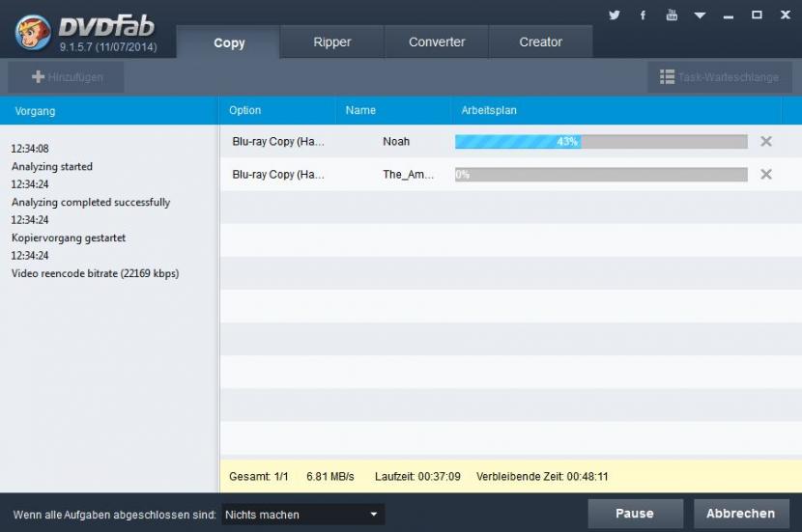Click 'Analyzing started' log entry
This screenshot has height=532, width=802.
(x=52, y=167)
